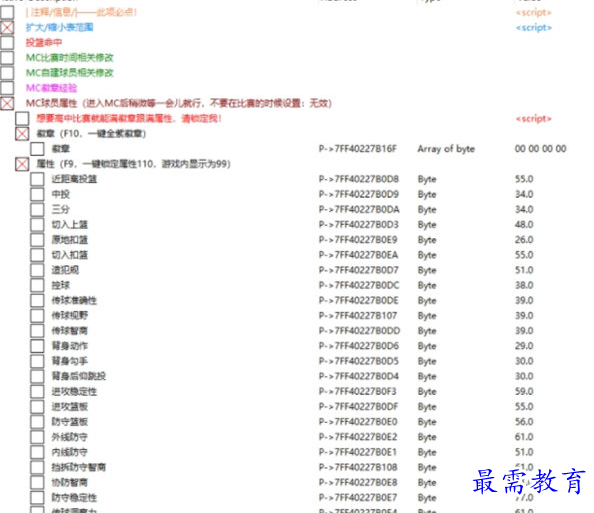Click address P->7FF40227B0D8 of 近距离投篮
594x513 pixels.
click(358, 179)
